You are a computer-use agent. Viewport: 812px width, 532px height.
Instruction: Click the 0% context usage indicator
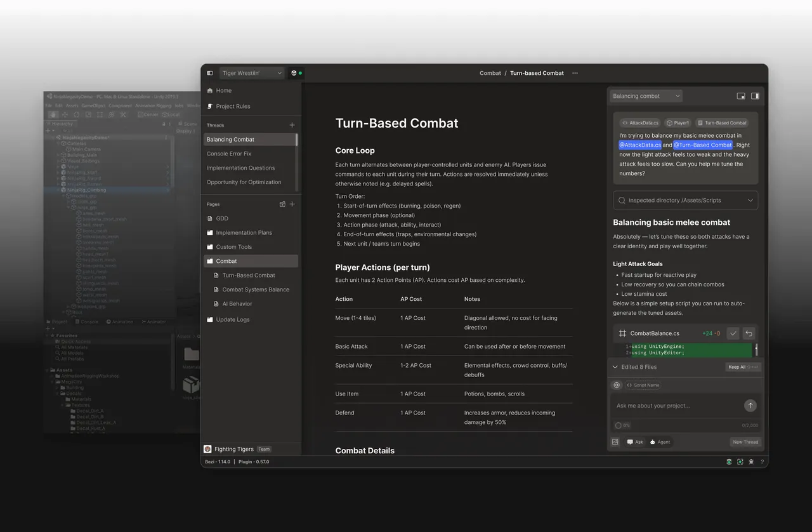click(622, 425)
